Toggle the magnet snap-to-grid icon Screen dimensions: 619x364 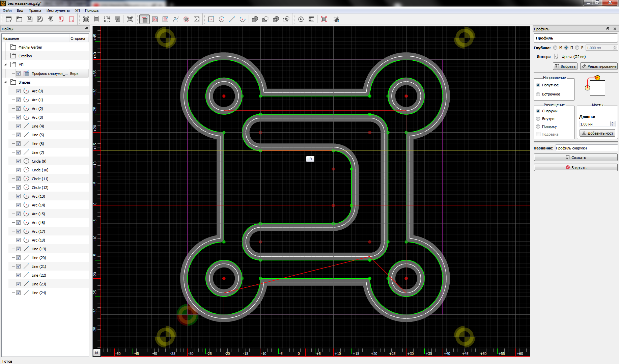pyautogui.click(x=336, y=19)
